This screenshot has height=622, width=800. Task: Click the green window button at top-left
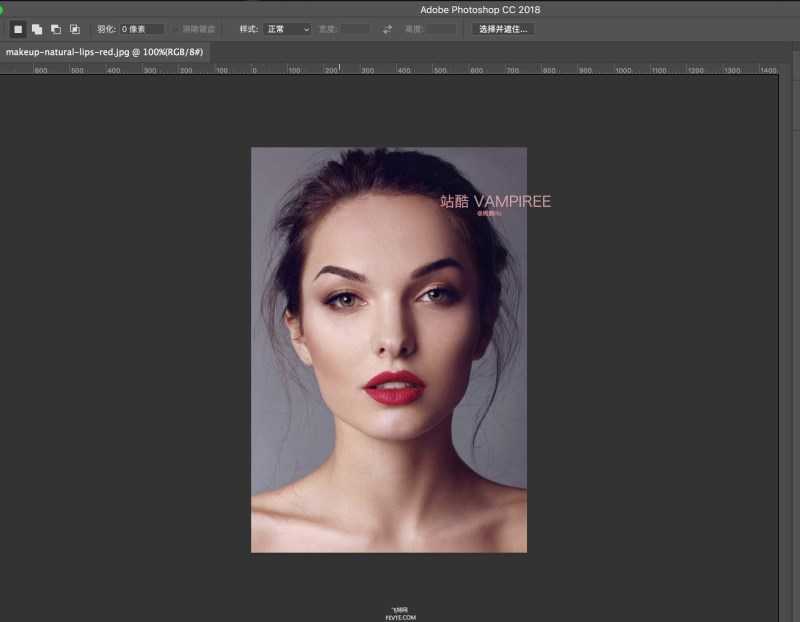[2, 9]
